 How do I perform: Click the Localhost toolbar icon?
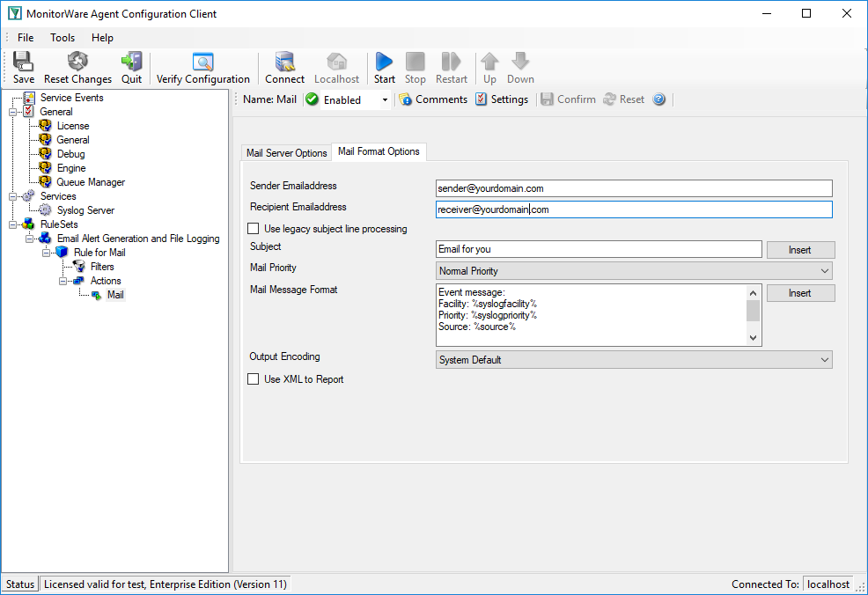tap(336, 68)
